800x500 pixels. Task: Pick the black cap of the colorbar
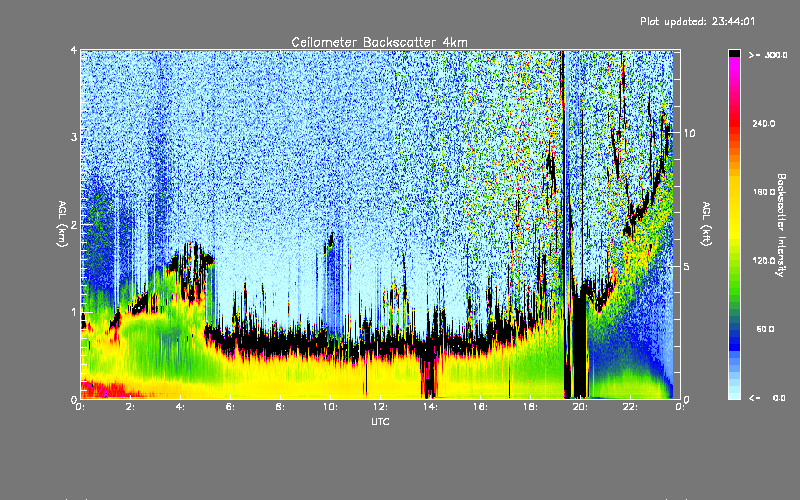(x=734, y=53)
